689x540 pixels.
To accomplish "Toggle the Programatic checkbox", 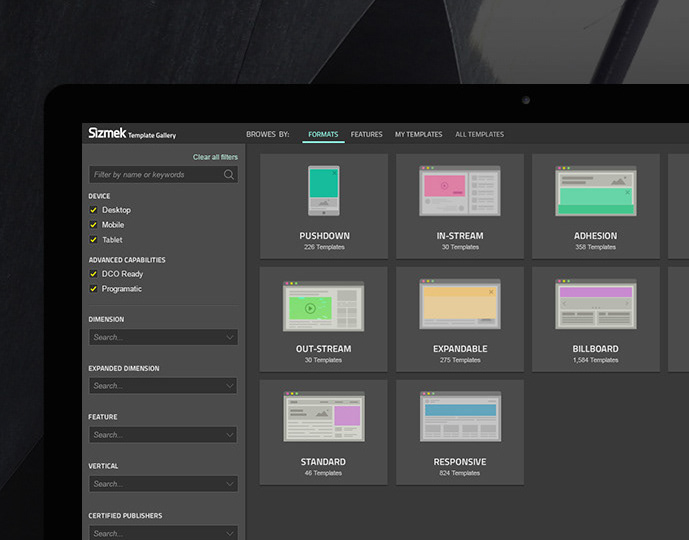I will click(x=93, y=289).
